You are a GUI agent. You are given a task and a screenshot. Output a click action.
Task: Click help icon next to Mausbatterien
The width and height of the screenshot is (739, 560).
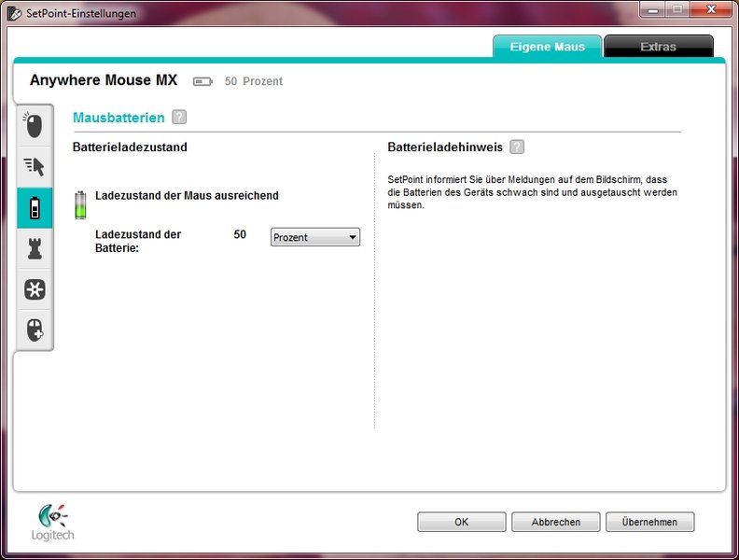[179, 117]
